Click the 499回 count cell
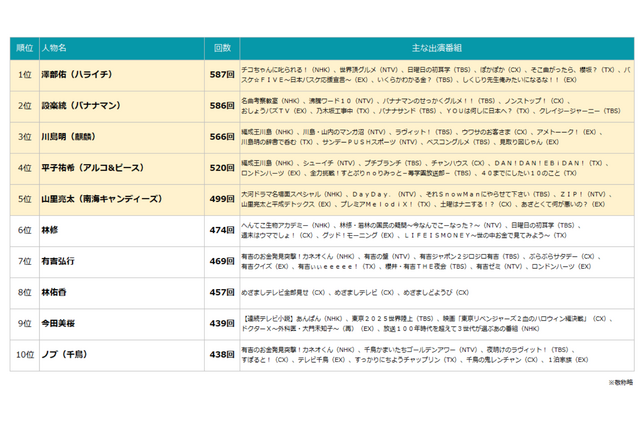 (x=223, y=199)
